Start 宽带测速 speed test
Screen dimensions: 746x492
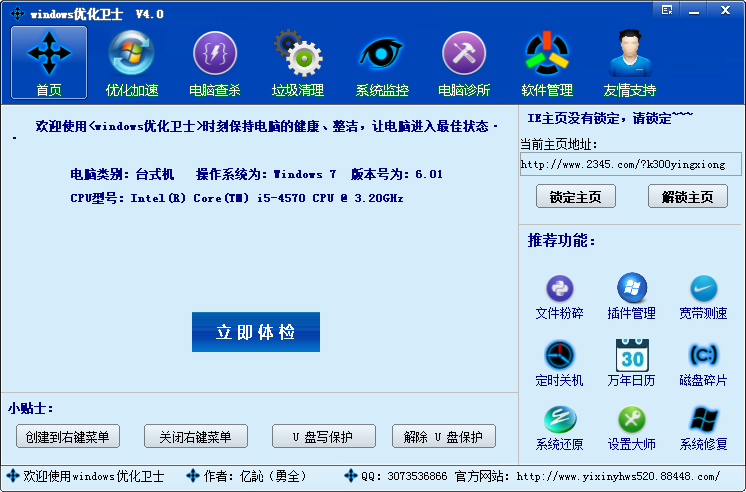[703, 297]
